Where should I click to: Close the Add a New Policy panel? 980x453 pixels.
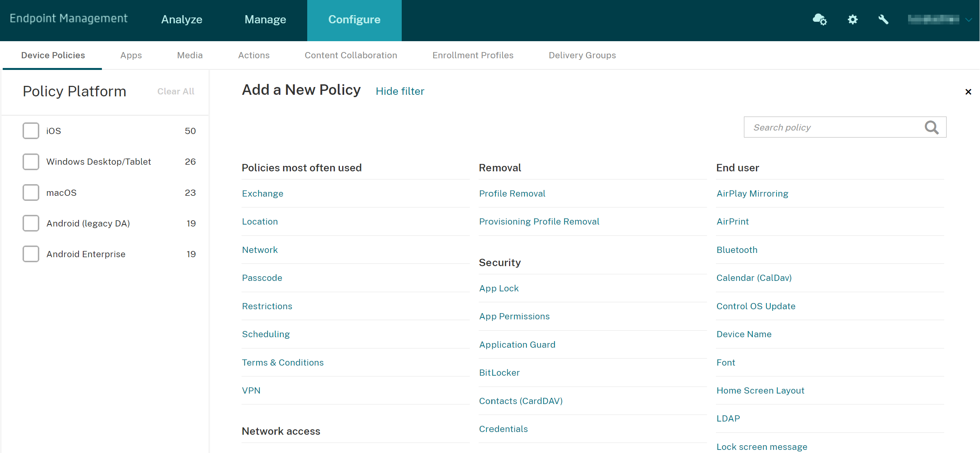click(968, 92)
